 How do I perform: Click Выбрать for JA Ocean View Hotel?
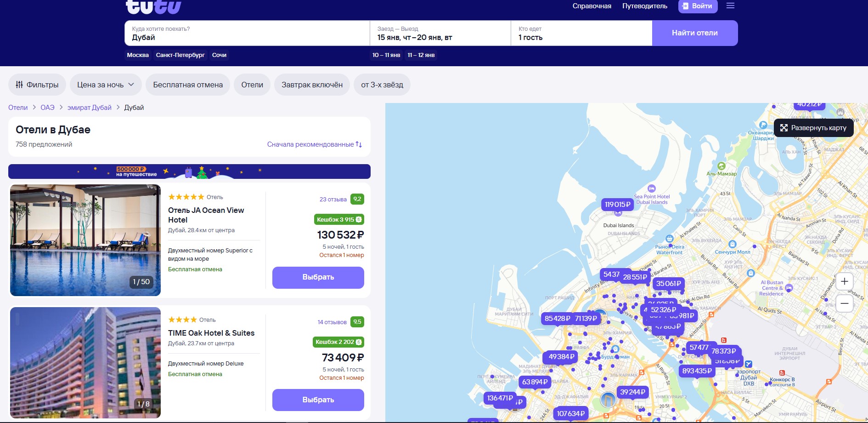(x=318, y=277)
